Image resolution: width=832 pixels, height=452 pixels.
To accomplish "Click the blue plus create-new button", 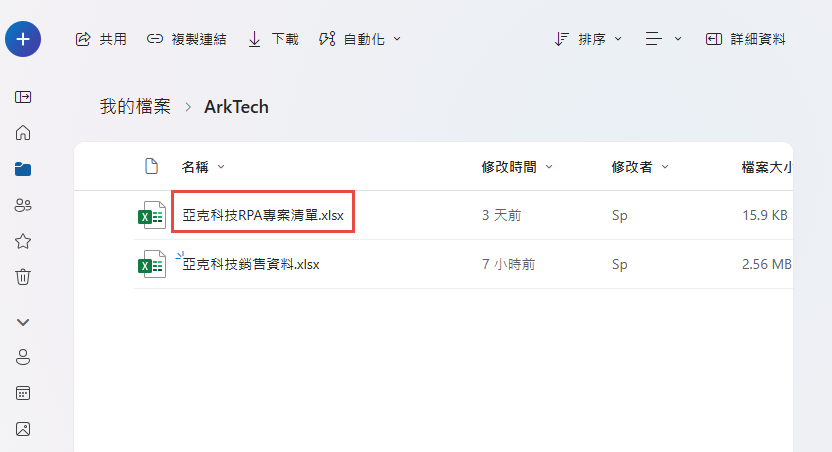I will tap(23, 39).
